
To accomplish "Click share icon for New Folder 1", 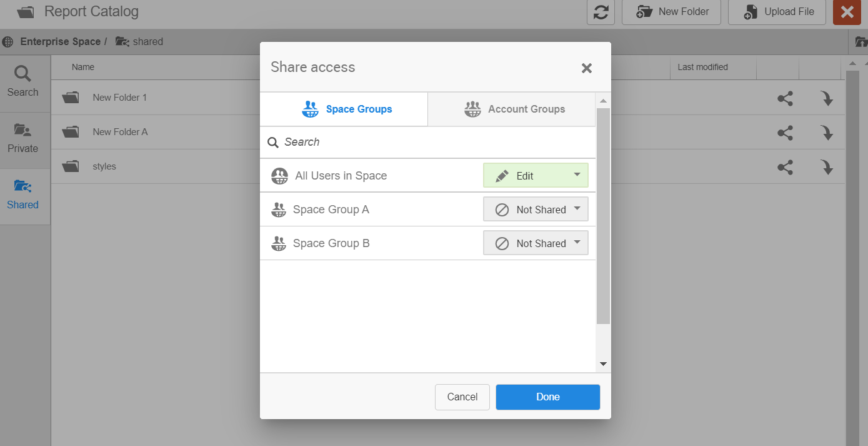I will pyautogui.click(x=785, y=98).
